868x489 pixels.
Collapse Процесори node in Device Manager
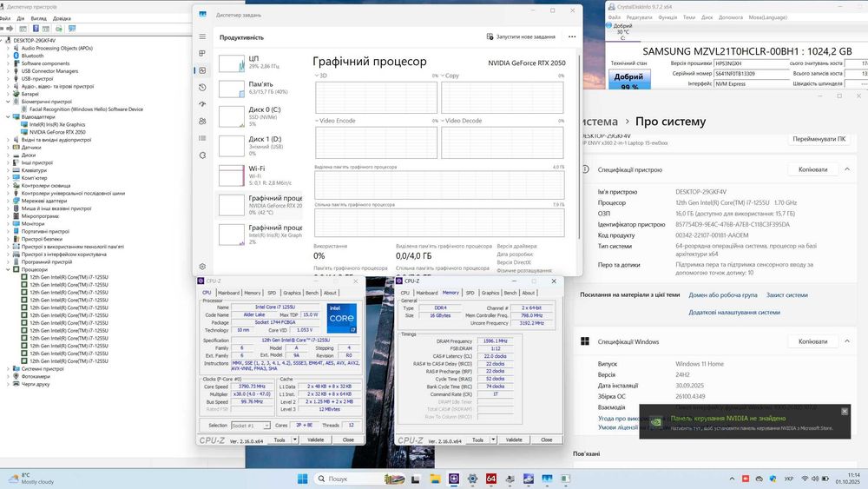[x=8, y=270]
